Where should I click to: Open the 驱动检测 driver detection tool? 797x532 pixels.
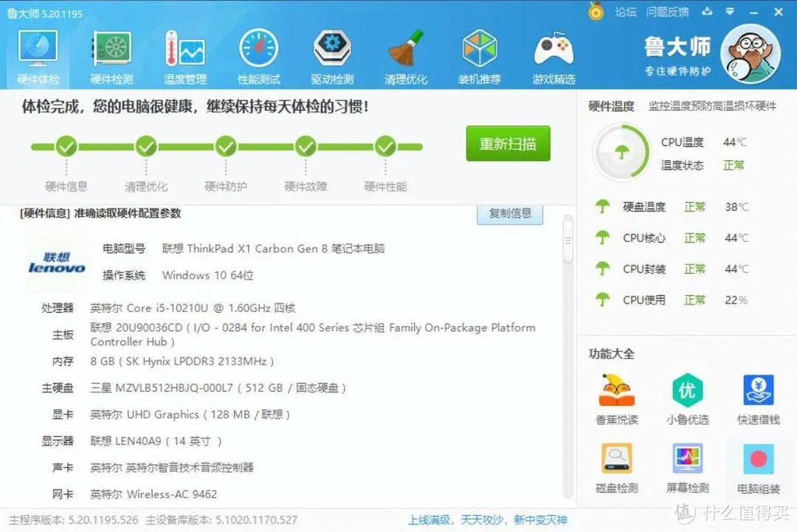(x=332, y=52)
